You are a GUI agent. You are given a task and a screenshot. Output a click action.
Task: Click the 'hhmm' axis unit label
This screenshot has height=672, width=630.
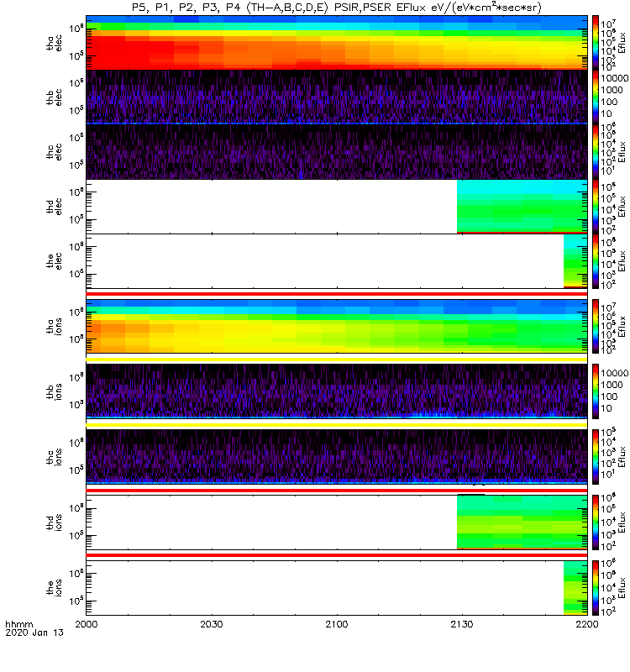(x=18, y=624)
